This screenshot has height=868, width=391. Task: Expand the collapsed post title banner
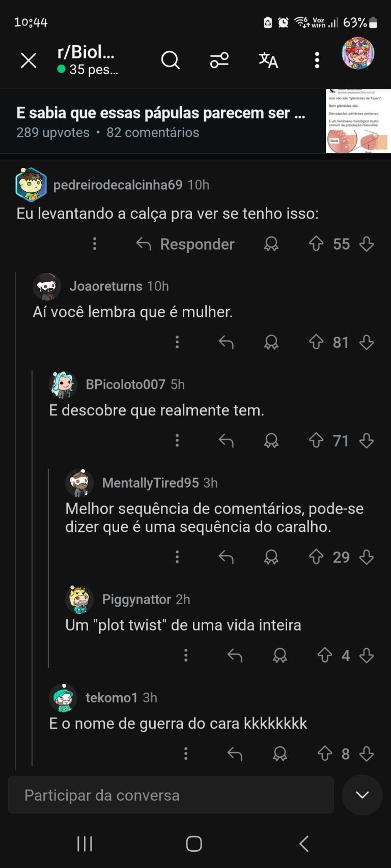[x=160, y=121]
